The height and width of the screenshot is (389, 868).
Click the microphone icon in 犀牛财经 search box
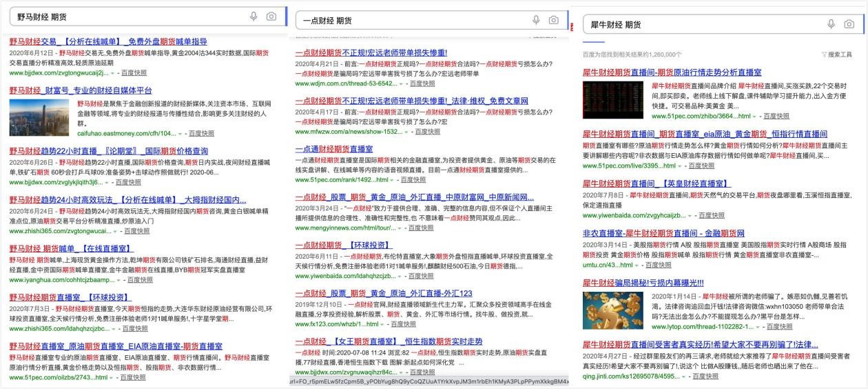831,24
